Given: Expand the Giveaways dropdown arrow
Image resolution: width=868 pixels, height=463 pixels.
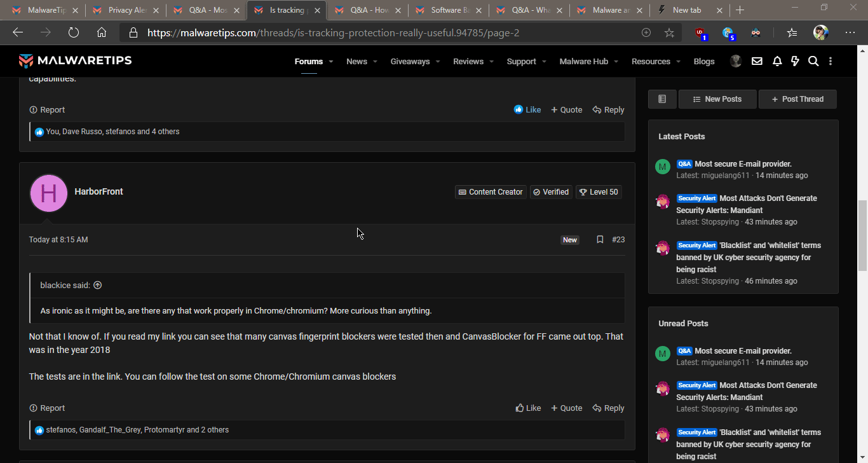Looking at the screenshot, I should click(438, 62).
